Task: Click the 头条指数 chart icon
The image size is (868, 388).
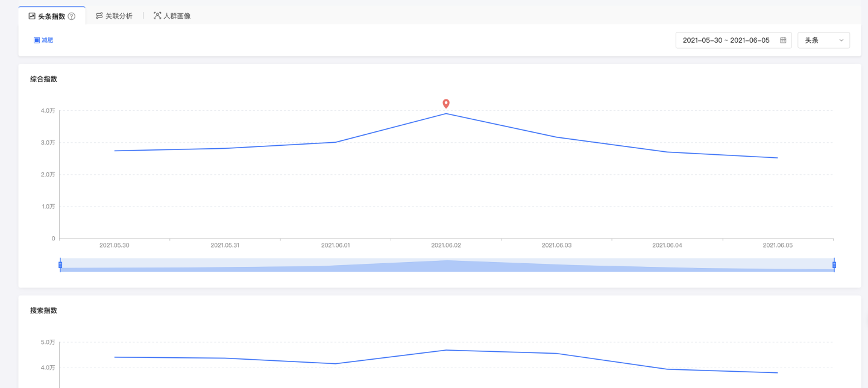Action: 32,16
